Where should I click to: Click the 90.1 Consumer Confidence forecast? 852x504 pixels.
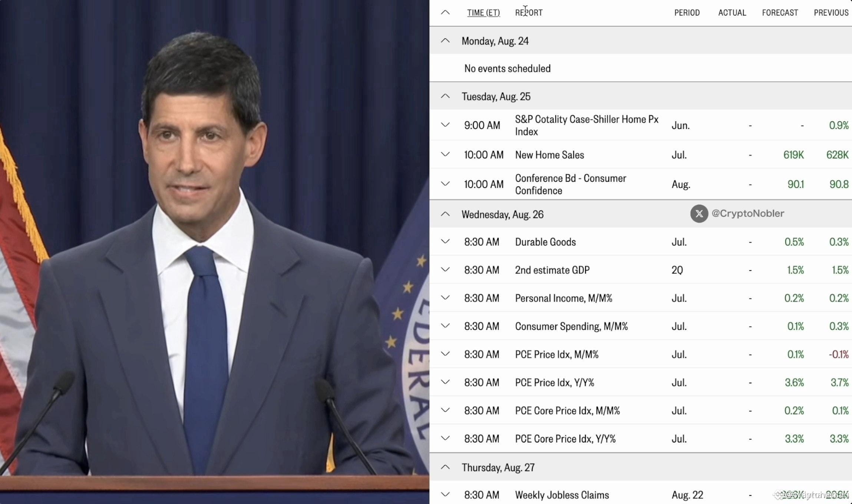[796, 184]
